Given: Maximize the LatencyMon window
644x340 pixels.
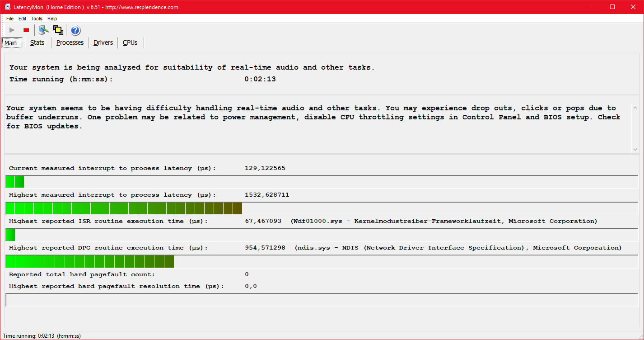Looking at the screenshot, I should pyautogui.click(x=612, y=7).
